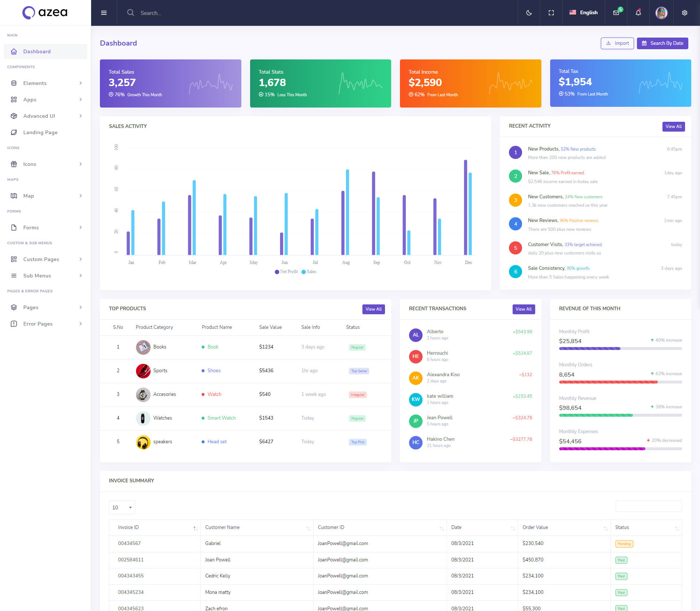Click the search magnifier icon
The image size is (700, 611).
click(131, 13)
